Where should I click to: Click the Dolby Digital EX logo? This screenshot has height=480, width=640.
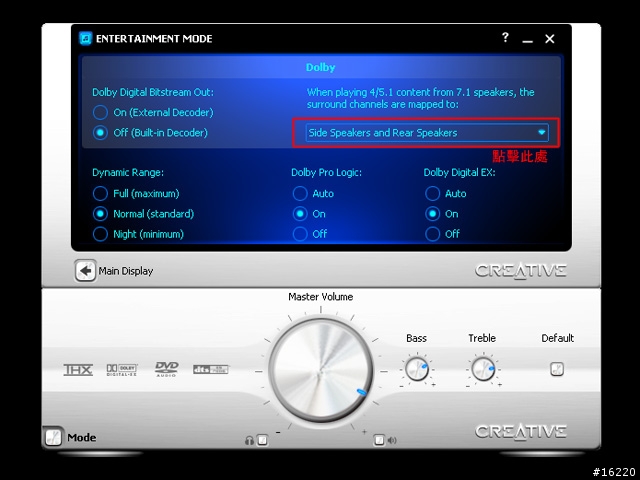point(122,369)
